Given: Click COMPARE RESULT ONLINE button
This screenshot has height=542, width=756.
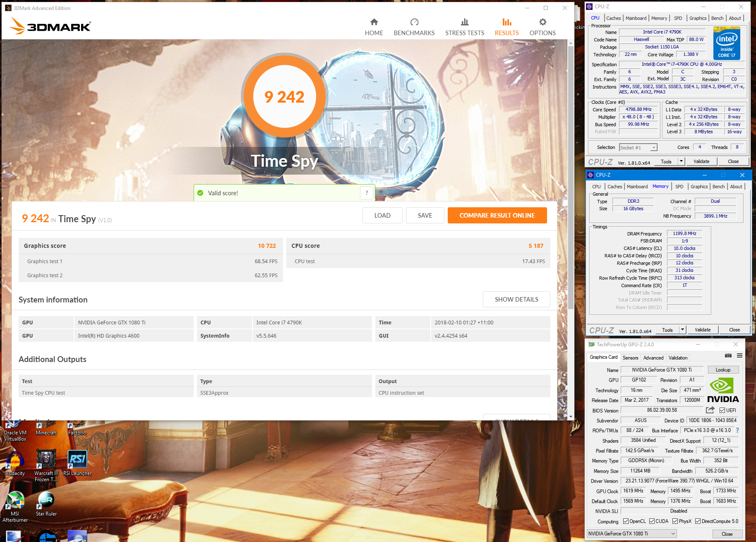Looking at the screenshot, I should (x=497, y=216).
